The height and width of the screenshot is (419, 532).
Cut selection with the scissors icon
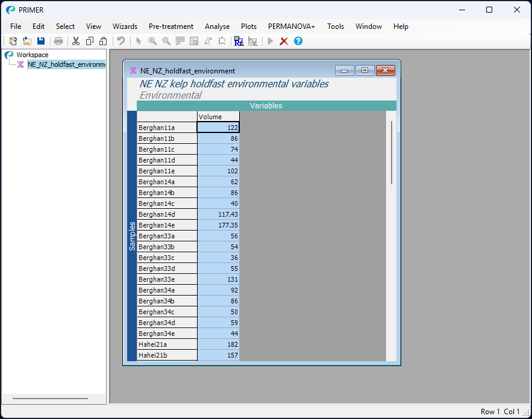[x=76, y=41]
